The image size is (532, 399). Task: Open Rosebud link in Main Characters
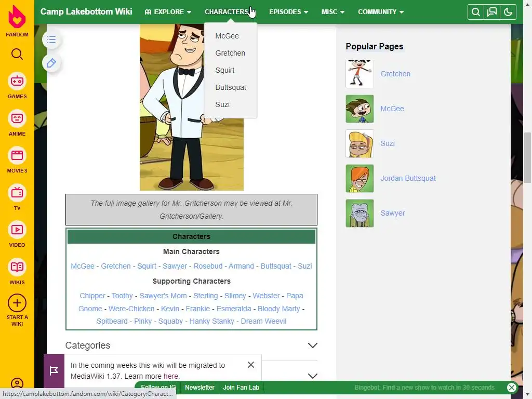[208, 267]
